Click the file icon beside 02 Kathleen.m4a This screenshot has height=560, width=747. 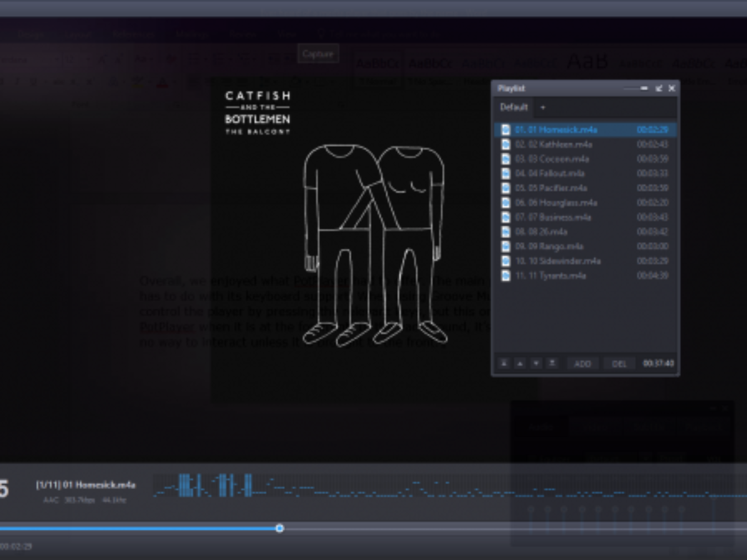click(505, 144)
